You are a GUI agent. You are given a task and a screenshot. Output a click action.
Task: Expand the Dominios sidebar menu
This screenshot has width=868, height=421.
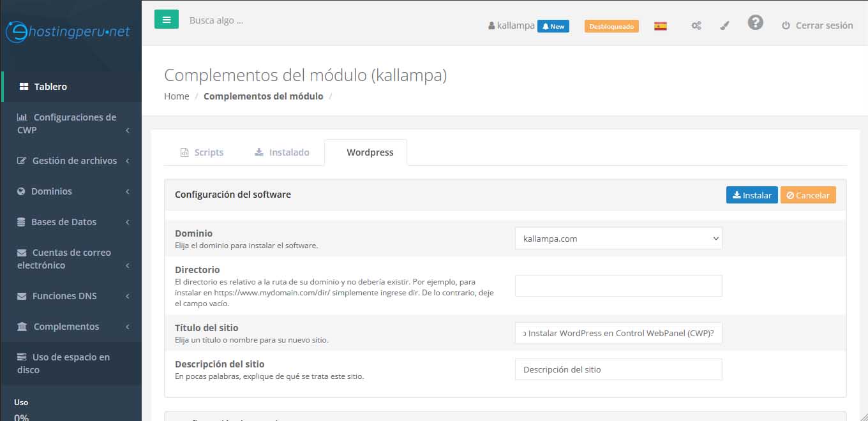pos(71,191)
